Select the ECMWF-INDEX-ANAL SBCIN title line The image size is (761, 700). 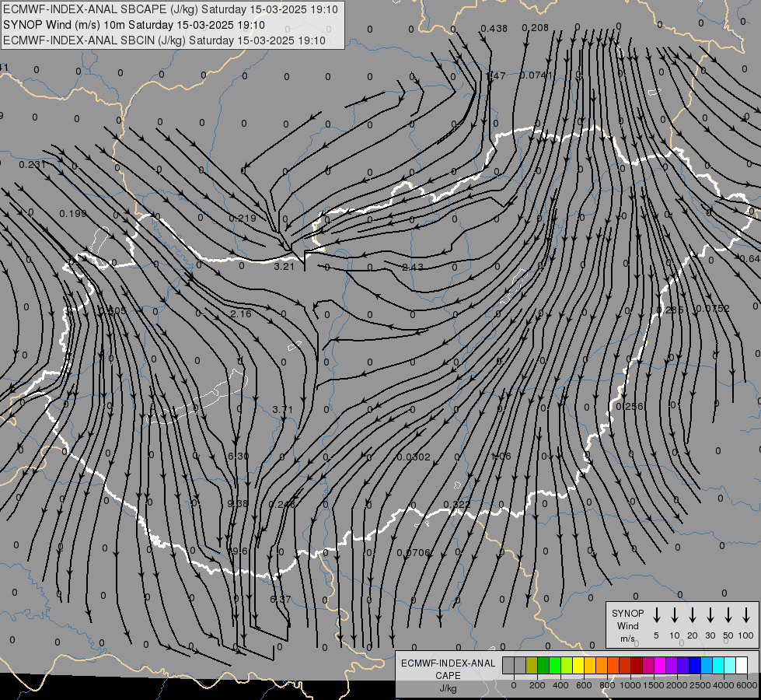coord(164,40)
